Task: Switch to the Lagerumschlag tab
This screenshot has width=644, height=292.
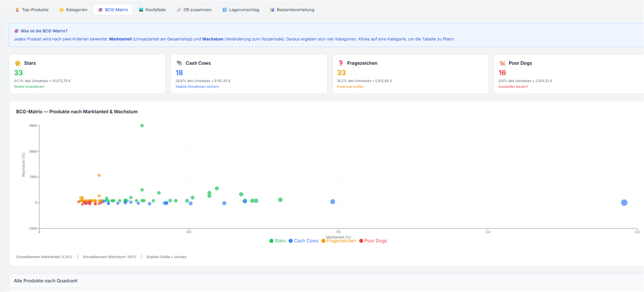Action: [x=244, y=10]
